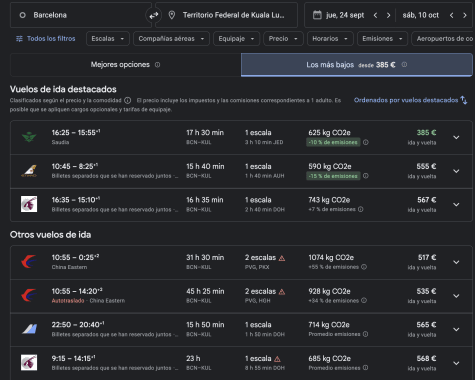
Task: Click warning icon on 31 h 30 min flight
Action: 282,258
